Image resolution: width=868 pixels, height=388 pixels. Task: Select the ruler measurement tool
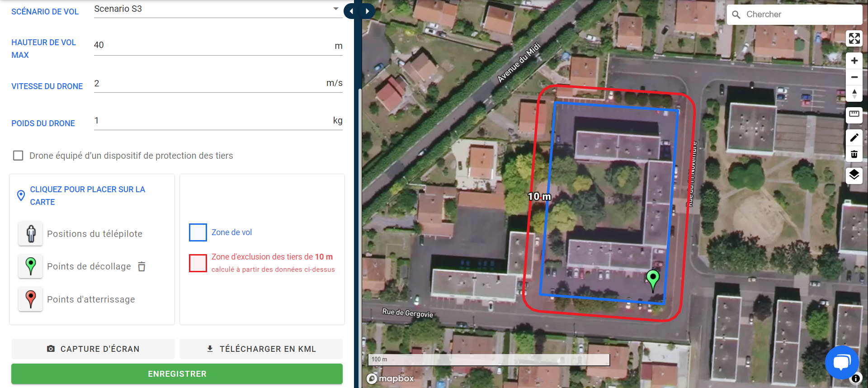pos(854,115)
